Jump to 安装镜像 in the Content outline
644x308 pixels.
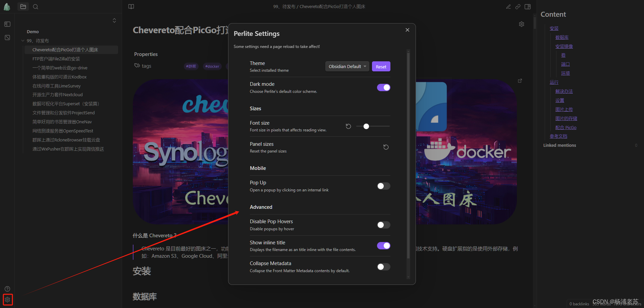564,47
